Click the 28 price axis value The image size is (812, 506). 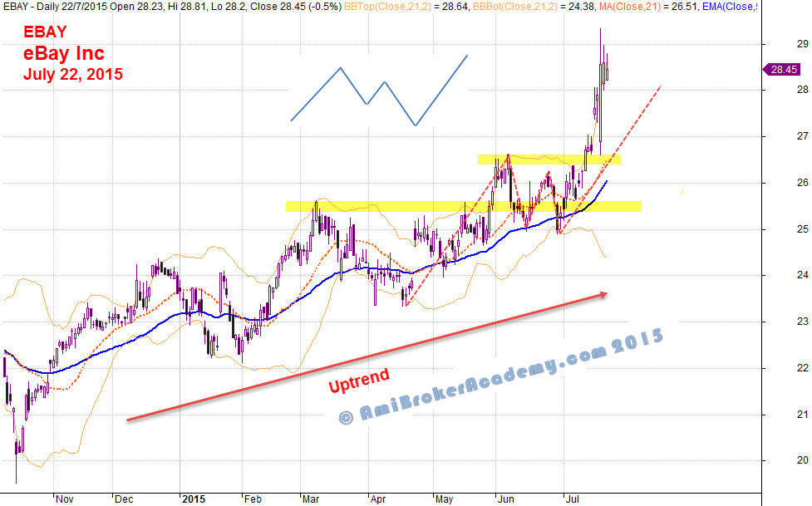pos(802,90)
